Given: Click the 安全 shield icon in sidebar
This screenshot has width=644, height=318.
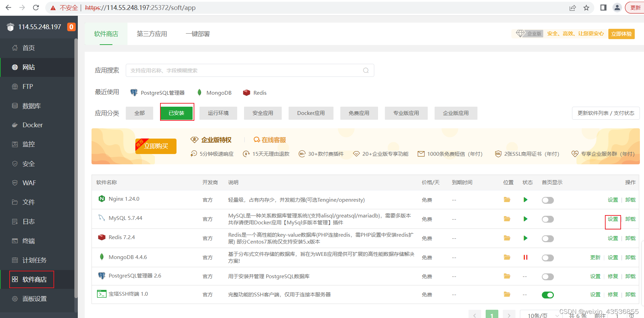Looking at the screenshot, I should point(15,164).
